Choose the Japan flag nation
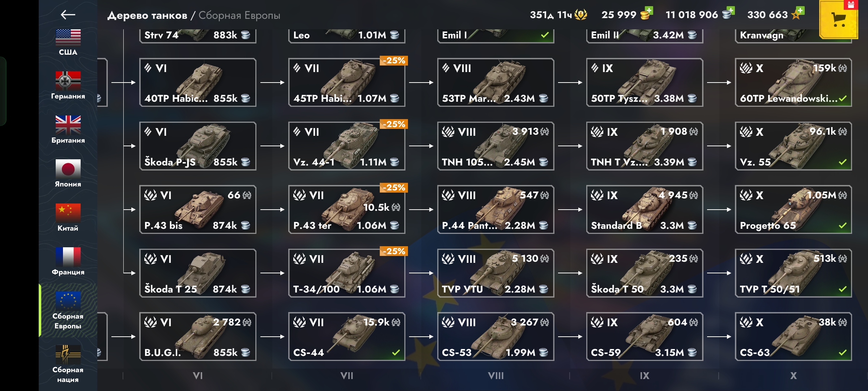 pos(68,173)
